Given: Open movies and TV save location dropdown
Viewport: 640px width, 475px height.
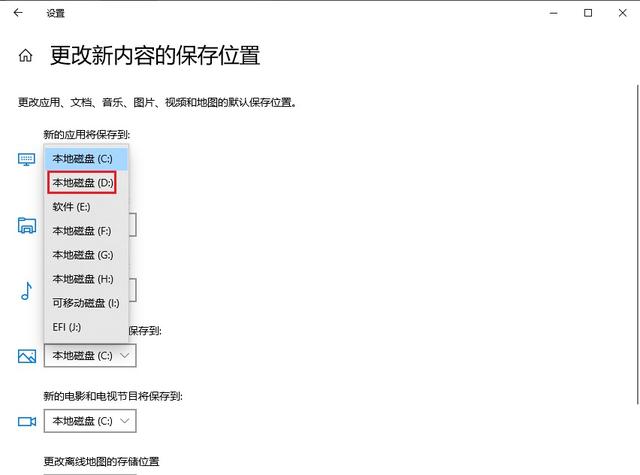Looking at the screenshot, I should (90, 421).
